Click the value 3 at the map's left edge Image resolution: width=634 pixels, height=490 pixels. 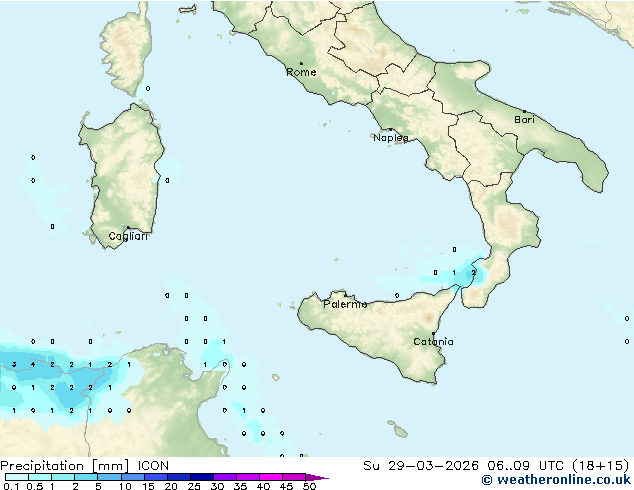14,365
